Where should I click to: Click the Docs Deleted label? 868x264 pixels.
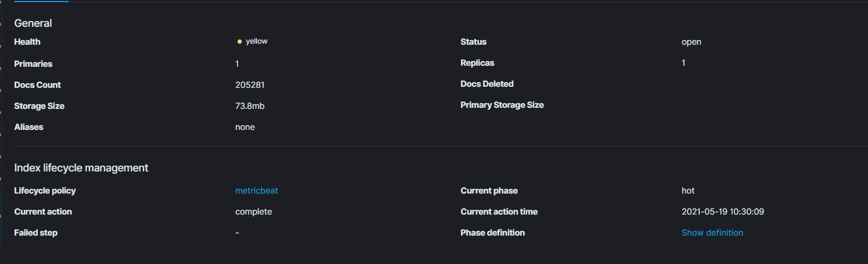click(x=487, y=84)
